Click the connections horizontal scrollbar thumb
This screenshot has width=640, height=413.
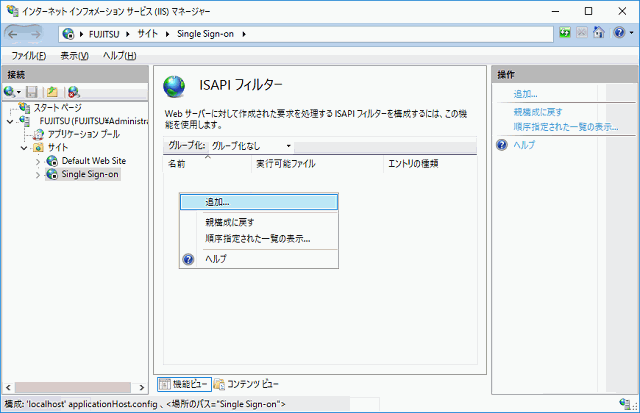pos(73,387)
